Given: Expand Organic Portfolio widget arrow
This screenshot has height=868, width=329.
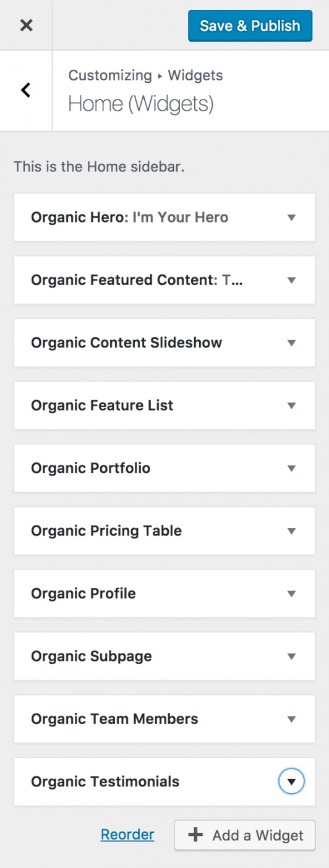Looking at the screenshot, I should (292, 468).
